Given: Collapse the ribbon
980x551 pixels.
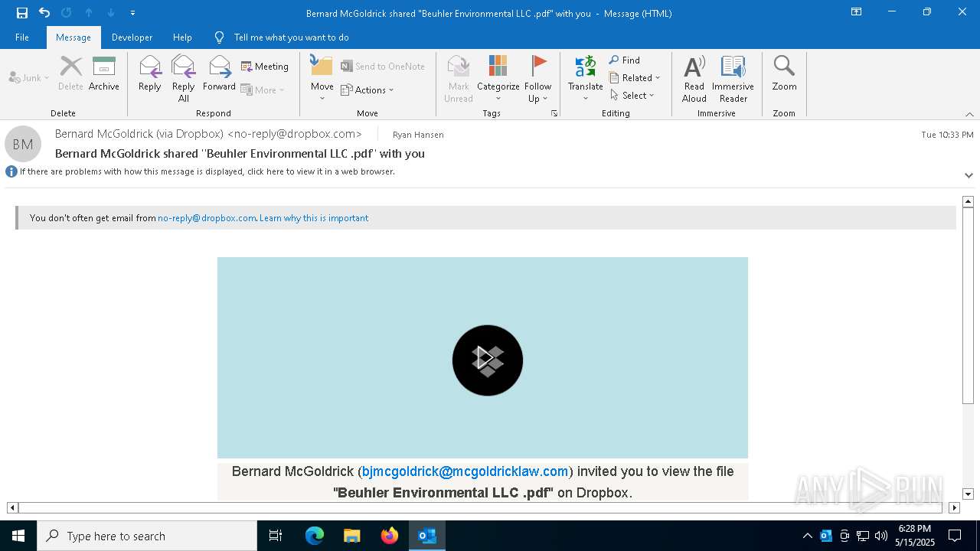Looking at the screenshot, I should click(x=969, y=114).
